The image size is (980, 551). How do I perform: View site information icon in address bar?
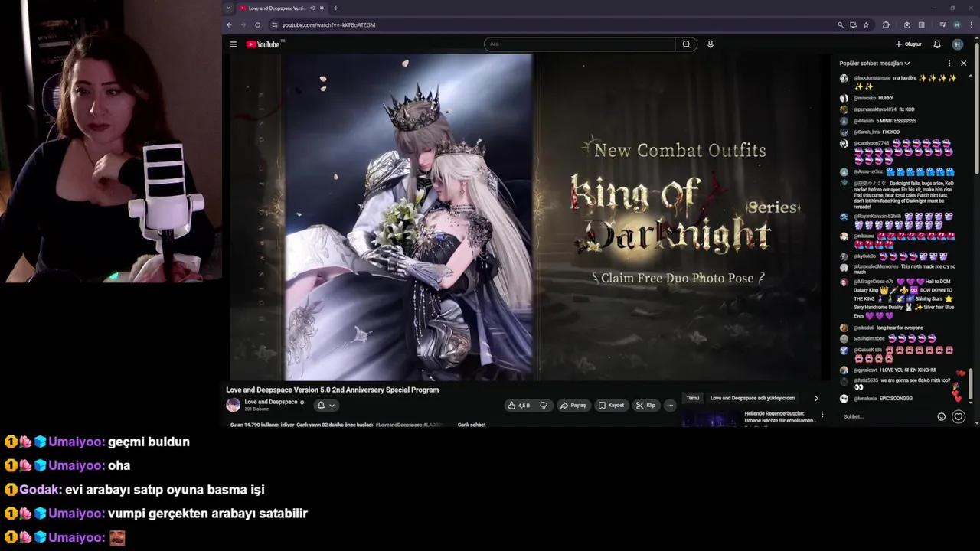tap(275, 24)
